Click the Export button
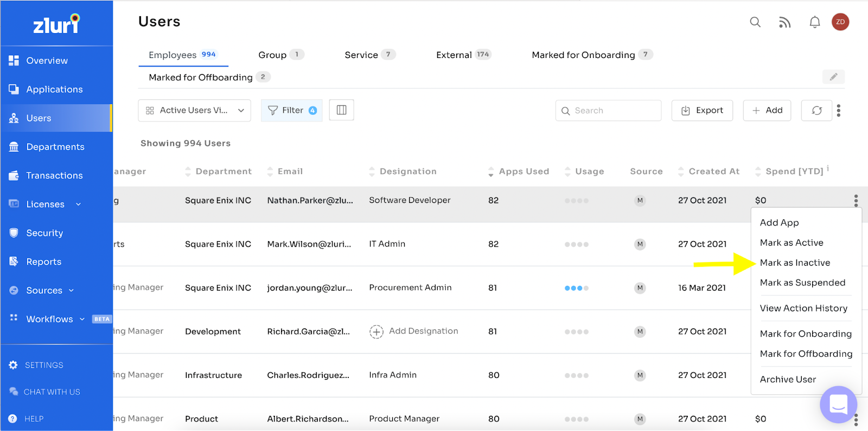This screenshot has width=868, height=431. 702,111
